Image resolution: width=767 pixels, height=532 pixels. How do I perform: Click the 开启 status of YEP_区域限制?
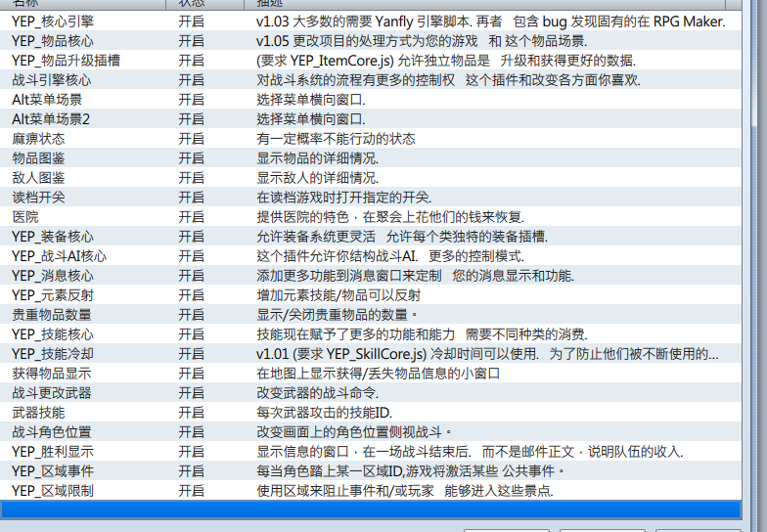[x=192, y=491]
